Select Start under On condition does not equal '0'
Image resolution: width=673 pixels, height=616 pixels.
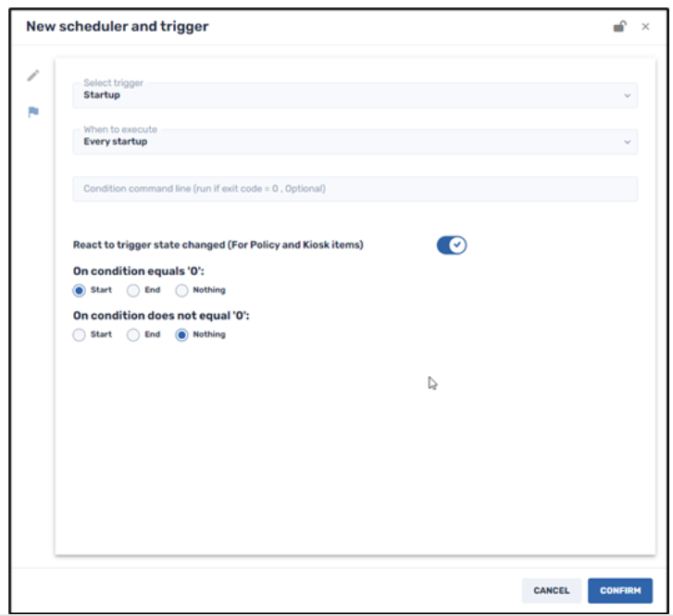tap(80, 334)
